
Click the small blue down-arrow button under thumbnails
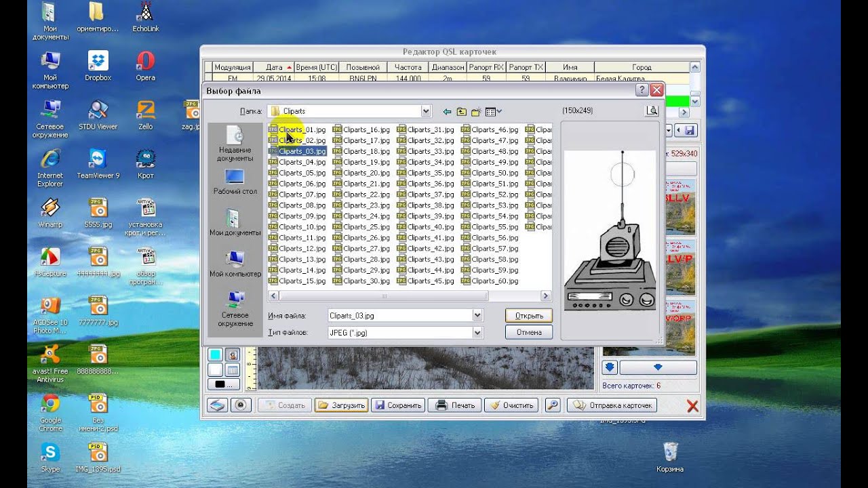[x=610, y=367]
